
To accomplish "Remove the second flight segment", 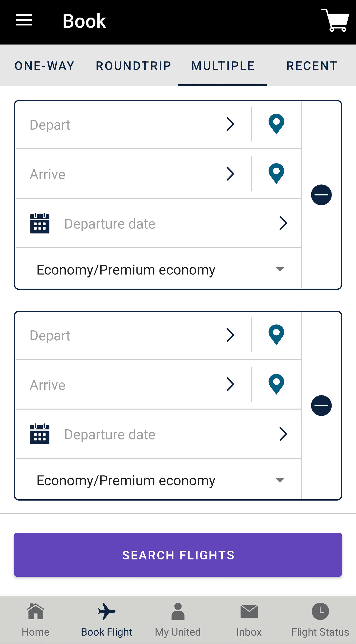I will [x=321, y=406].
